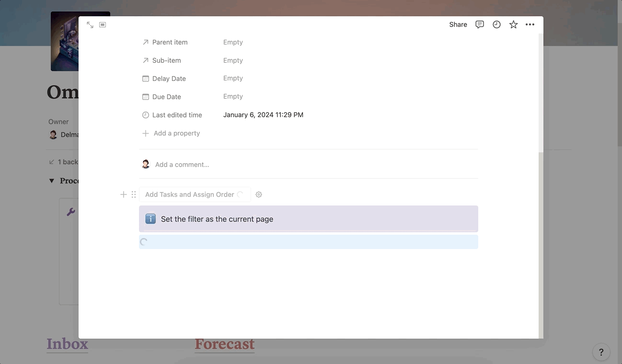622x364 pixels.
Task: Click the page cover icon thumbnail in background
Action: (65, 41)
